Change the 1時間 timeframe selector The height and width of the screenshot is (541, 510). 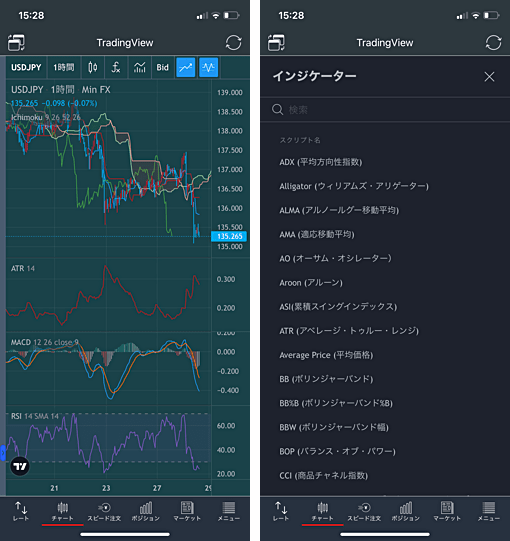click(x=63, y=67)
